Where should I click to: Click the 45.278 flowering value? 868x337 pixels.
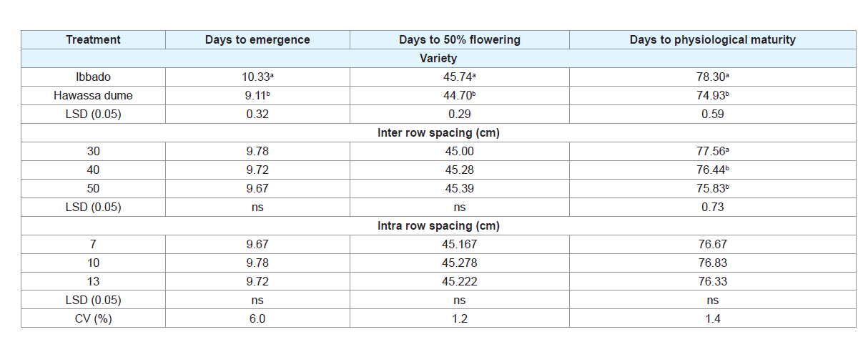[x=460, y=263]
